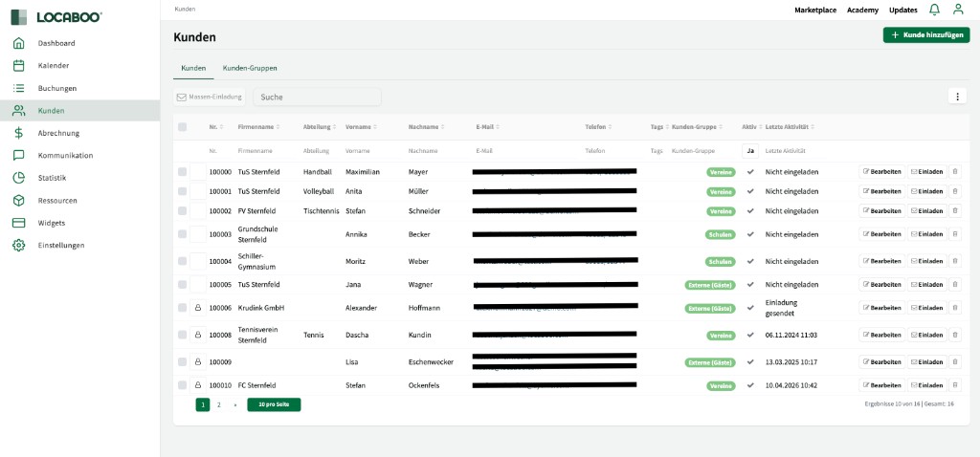Image resolution: width=980 pixels, height=457 pixels.
Task: Open Abrechnung dollar icon
Action: [x=19, y=133]
